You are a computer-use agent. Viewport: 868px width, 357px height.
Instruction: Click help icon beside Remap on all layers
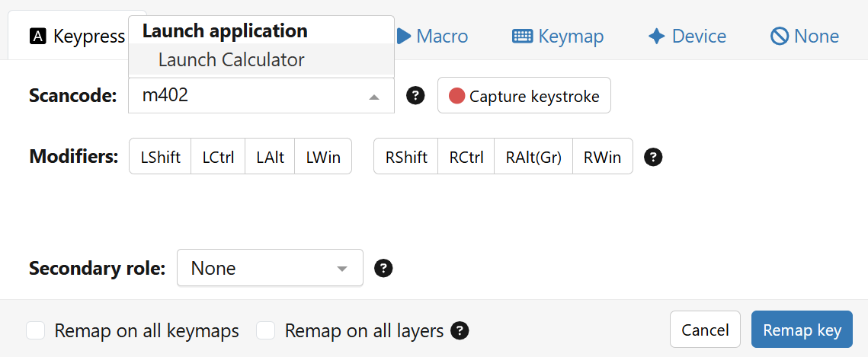point(460,330)
